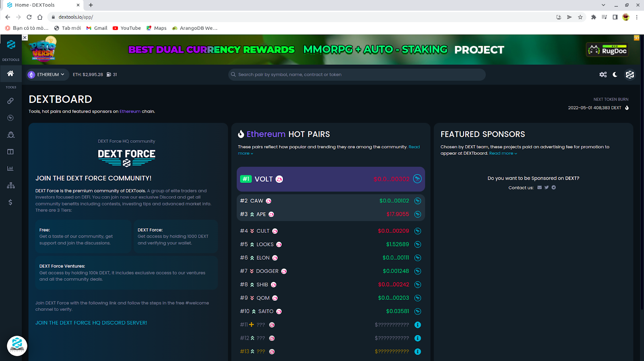Click the DEXTools logo in sidebar

click(x=11, y=45)
